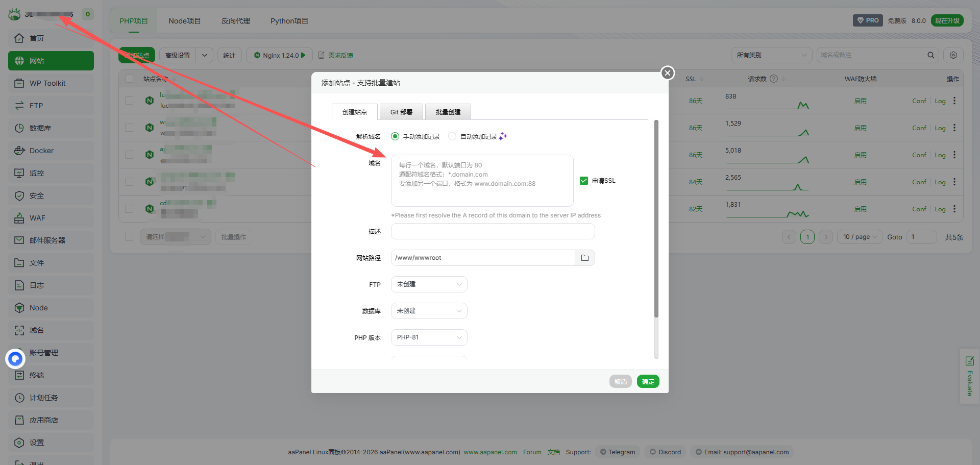980x465 pixels.
Task: Click the green 确定 button
Action: 648,381
